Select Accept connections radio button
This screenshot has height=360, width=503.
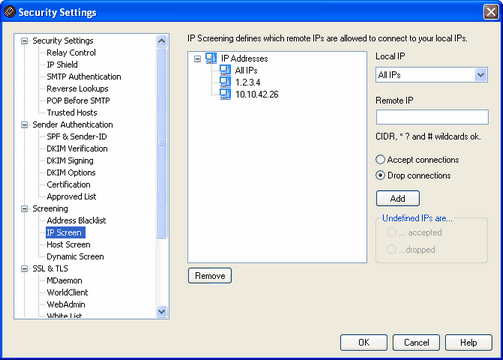point(380,160)
